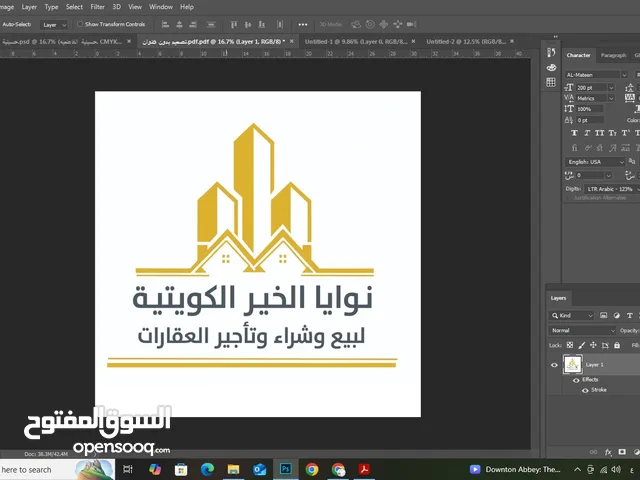This screenshot has height=480, width=640.
Task: Filter layers by type layers icon
Action: 630,316
